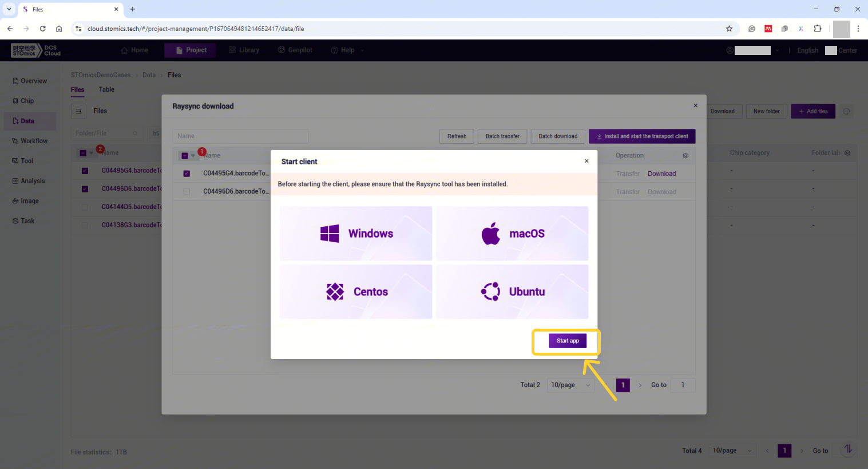This screenshot has width=868, height=469.
Task: Click the Add files button
Action: click(813, 111)
